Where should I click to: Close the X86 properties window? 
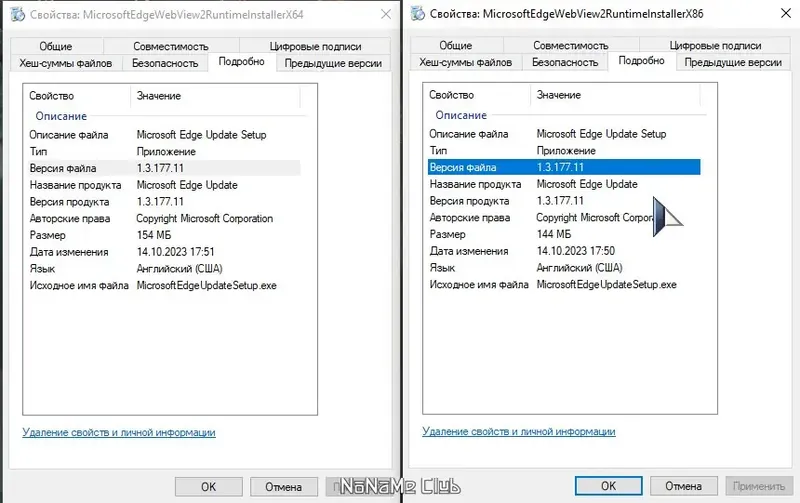coord(786,13)
